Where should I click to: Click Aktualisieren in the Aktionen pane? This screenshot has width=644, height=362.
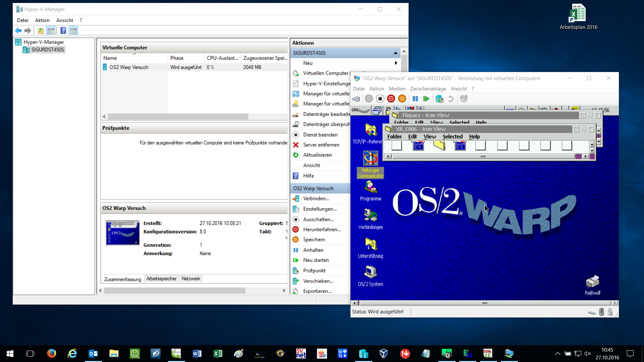317,155
